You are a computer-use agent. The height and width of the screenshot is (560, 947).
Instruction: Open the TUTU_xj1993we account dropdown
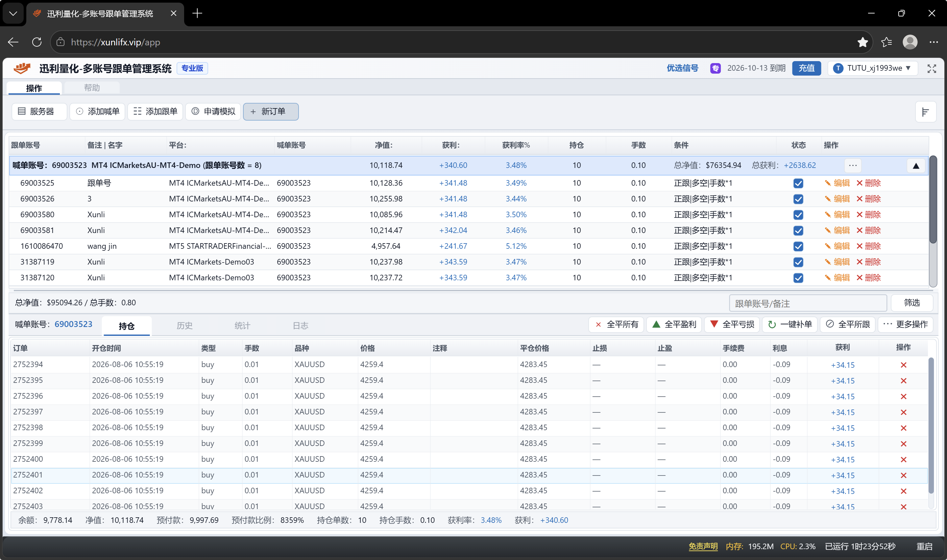(x=872, y=68)
